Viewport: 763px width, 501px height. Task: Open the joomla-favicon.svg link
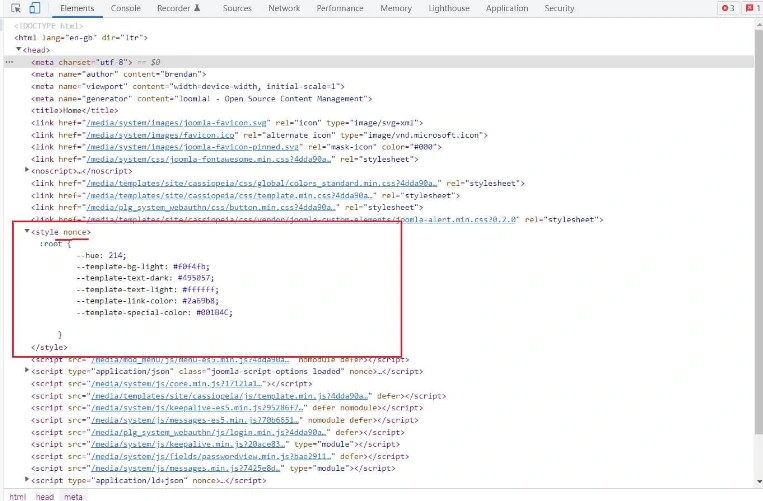(x=176, y=123)
